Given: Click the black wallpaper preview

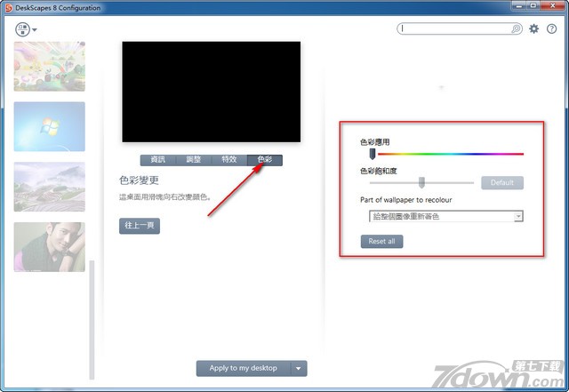Looking at the screenshot, I should tap(212, 92).
